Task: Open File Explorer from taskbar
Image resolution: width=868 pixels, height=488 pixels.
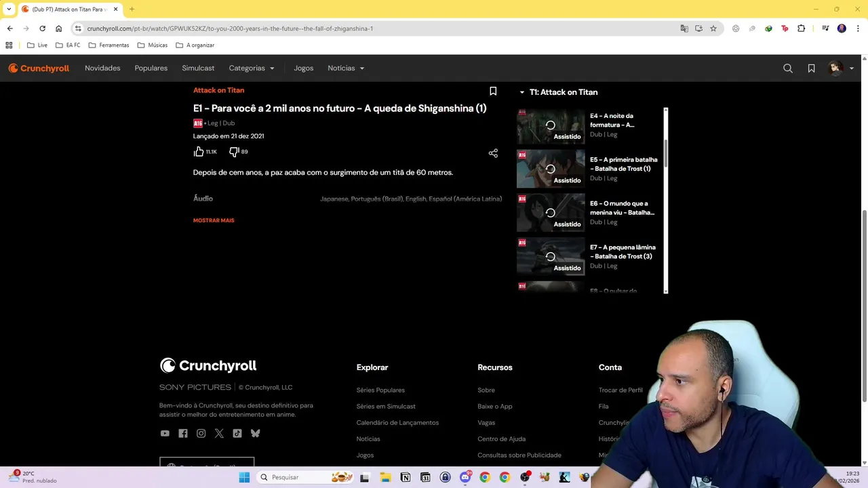Action: [x=385, y=477]
